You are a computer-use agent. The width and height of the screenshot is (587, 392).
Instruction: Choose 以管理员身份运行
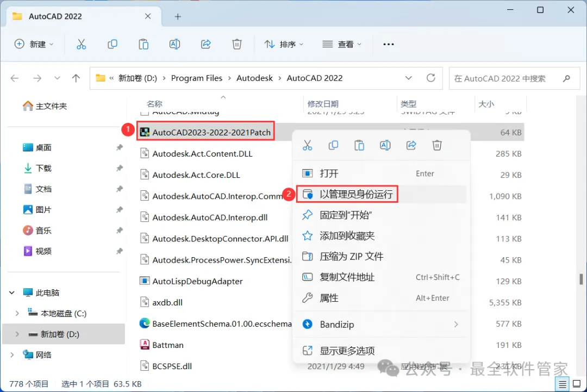click(x=381, y=194)
